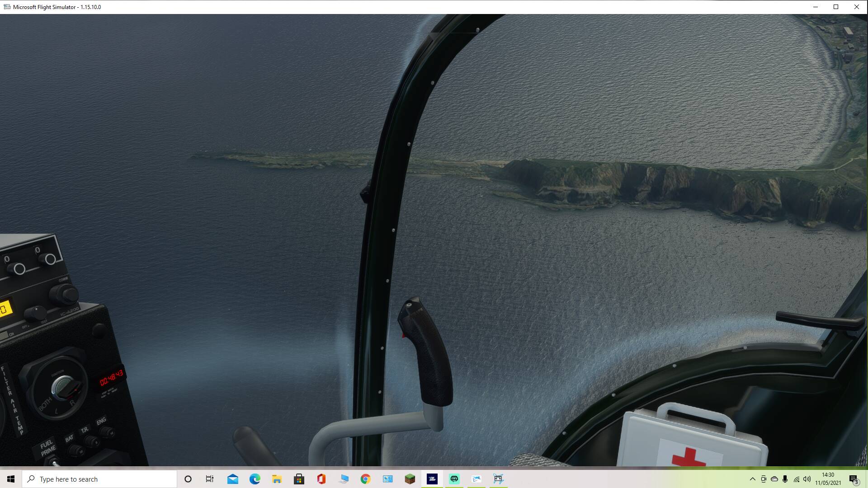Click the taskbar search box
Screen dimensions: 868x488
pyautogui.click(x=99, y=479)
